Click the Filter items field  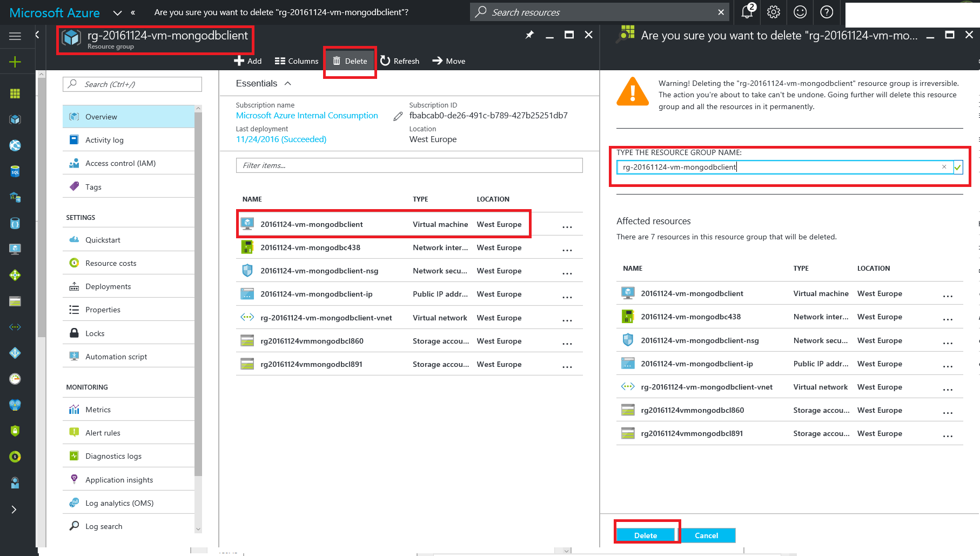tap(409, 165)
